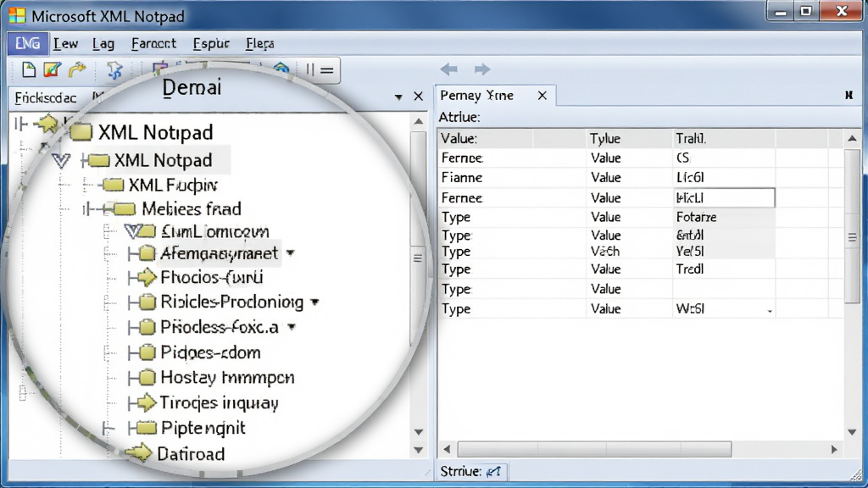
Task: Open the left panel options dropdown arrow
Action: tap(398, 97)
